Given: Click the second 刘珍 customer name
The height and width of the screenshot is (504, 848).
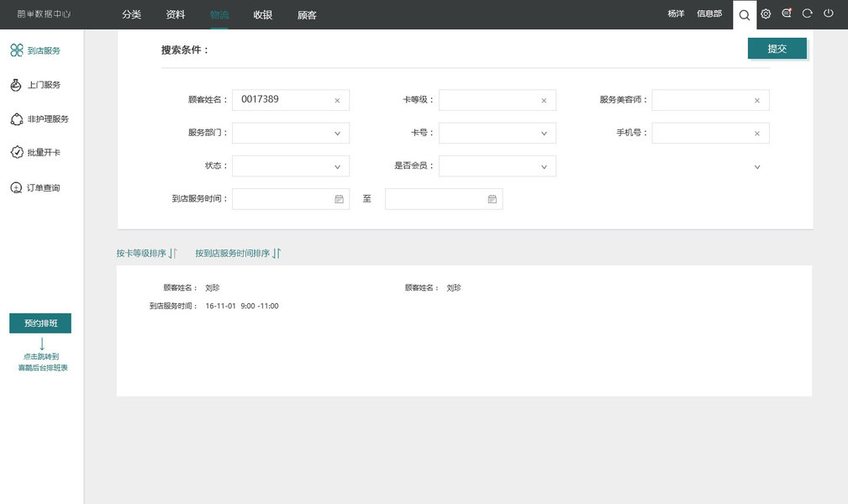Looking at the screenshot, I should coord(454,287).
